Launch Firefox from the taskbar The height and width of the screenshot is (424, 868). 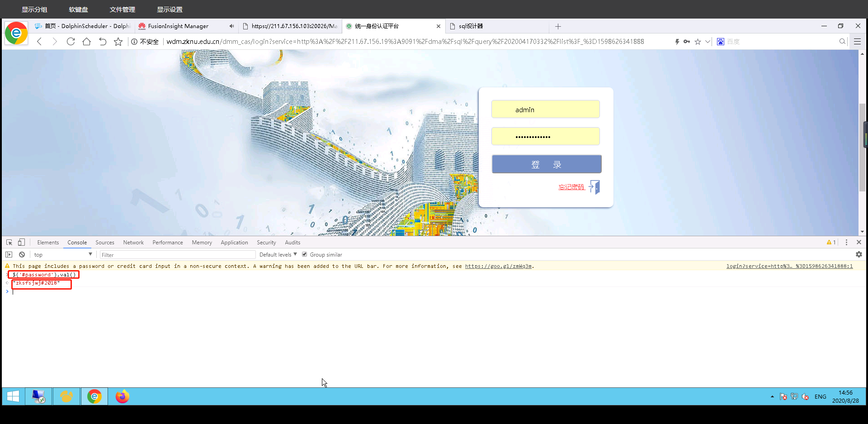click(122, 397)
